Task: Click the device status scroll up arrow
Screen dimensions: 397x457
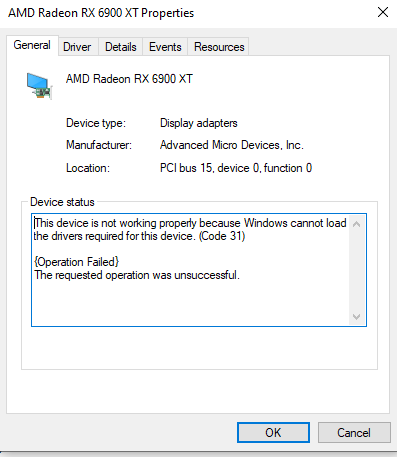Action: pyautogui.click(x=356, y=224)
